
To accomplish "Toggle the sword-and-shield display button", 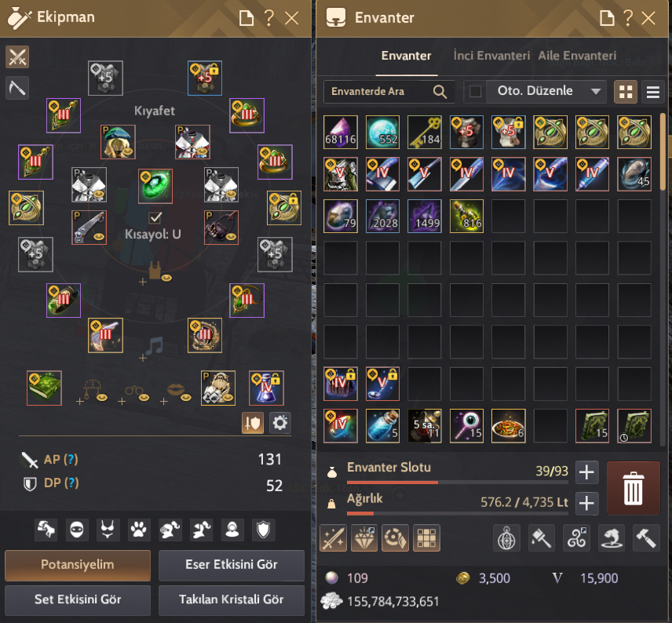I will click(x=253, y=423).
